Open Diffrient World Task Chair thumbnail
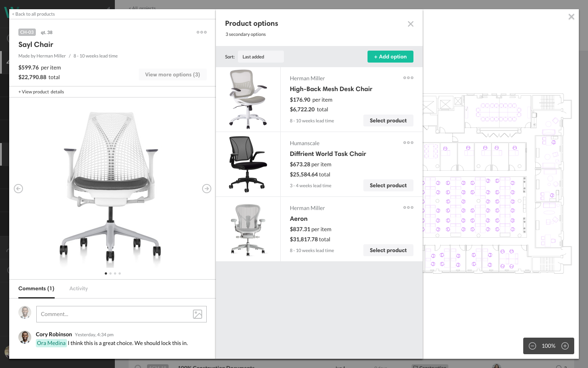Screen dimensions: 588x368 click(x=248, y=164)
